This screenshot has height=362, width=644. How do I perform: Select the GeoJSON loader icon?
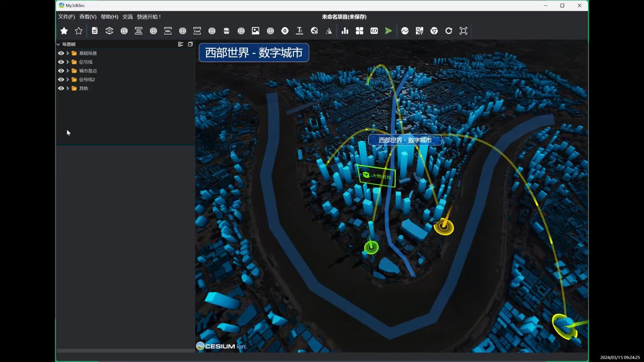(x=139, y=31)
